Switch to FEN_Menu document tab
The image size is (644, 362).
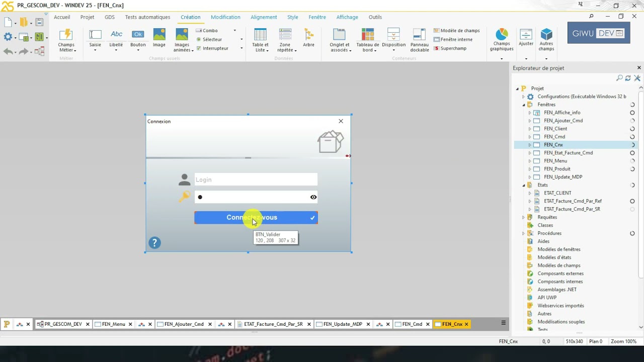[x=113, y=324]
